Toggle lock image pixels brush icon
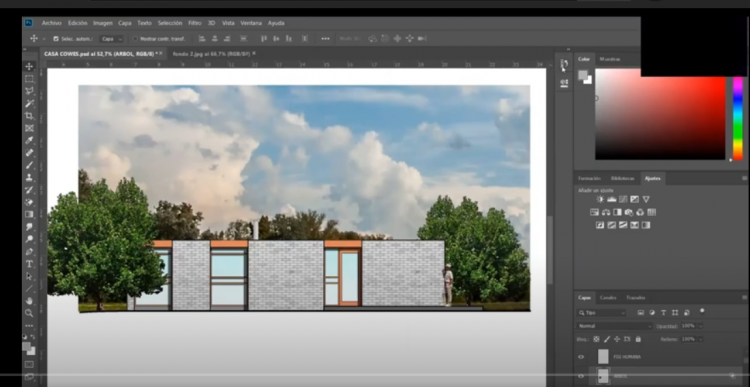The height and width of the screenshot is (387, 750). [607, 339]
